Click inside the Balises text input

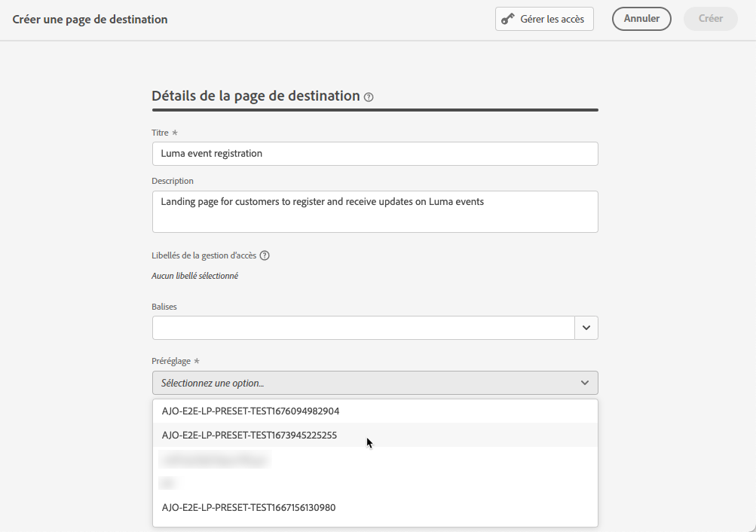point(363,328)
